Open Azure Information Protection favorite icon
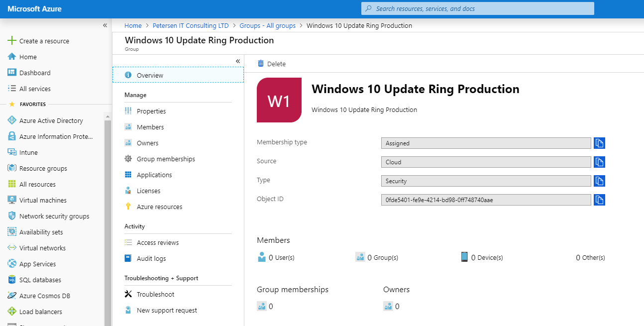Image resolution: width=644 pixels, height=326 pixels. [x=12, y=136]
